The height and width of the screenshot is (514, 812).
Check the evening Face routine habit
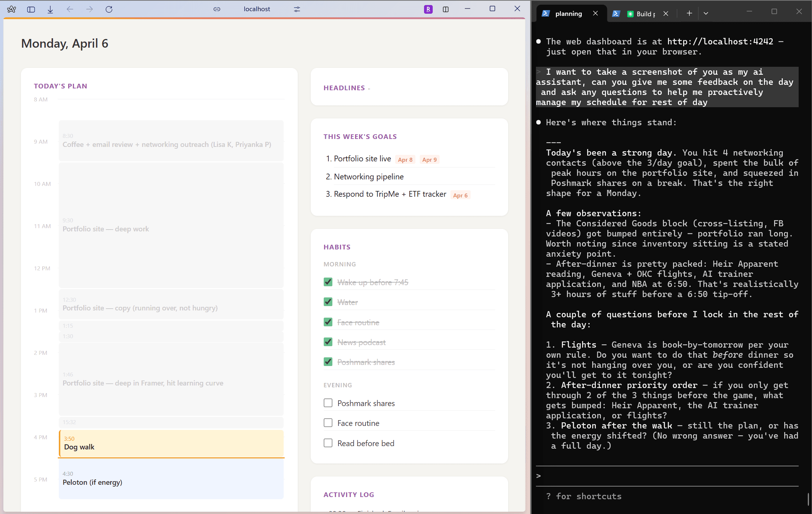pyautogui.click(x=328, y=423)
